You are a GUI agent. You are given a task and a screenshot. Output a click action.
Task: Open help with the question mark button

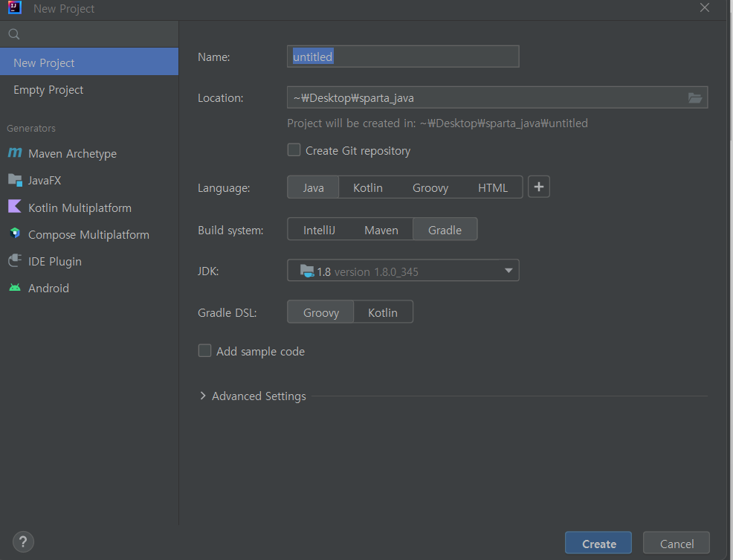point(23,541)
